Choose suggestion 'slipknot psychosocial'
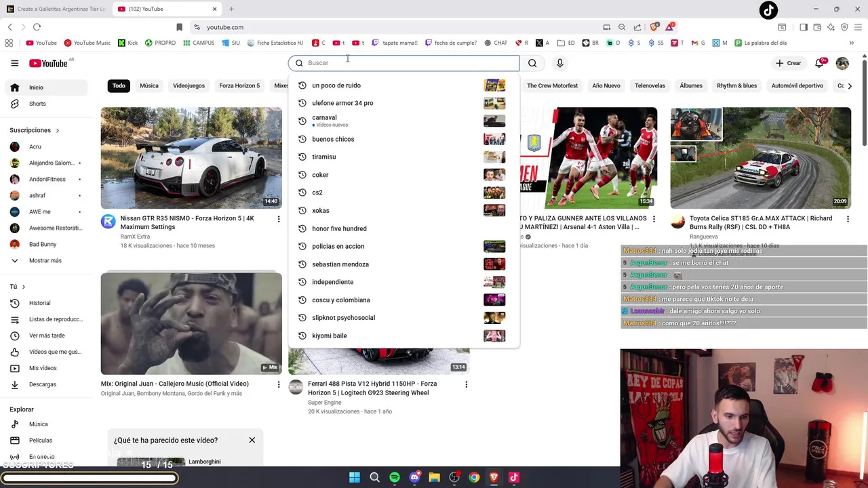The width and height of the screenshot is (868, 488). (x=403, y=317)
